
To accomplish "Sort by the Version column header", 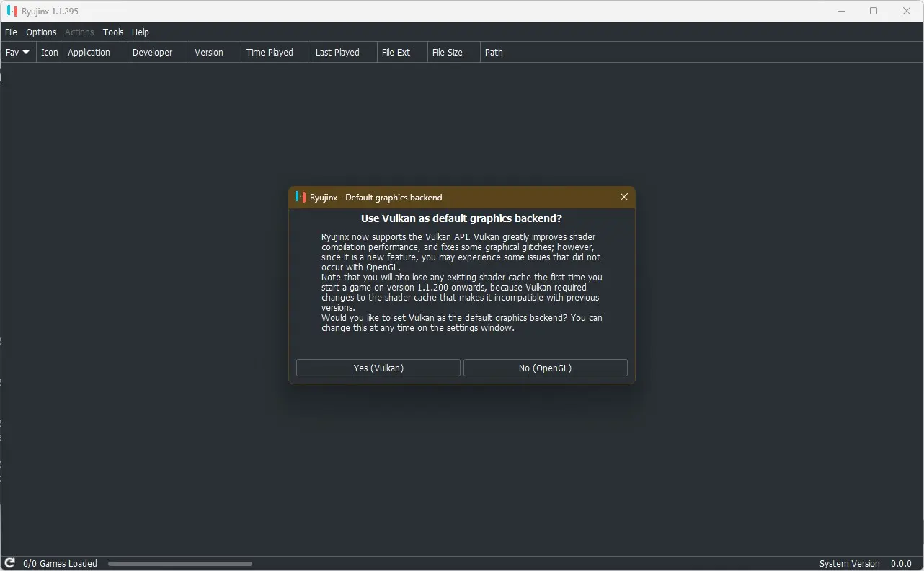I will [215, 52].
